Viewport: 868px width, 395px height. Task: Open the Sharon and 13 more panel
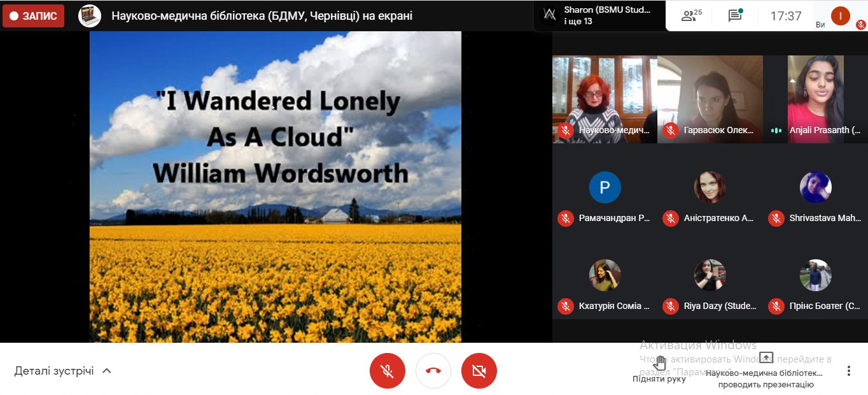click(x=598, y=16)
